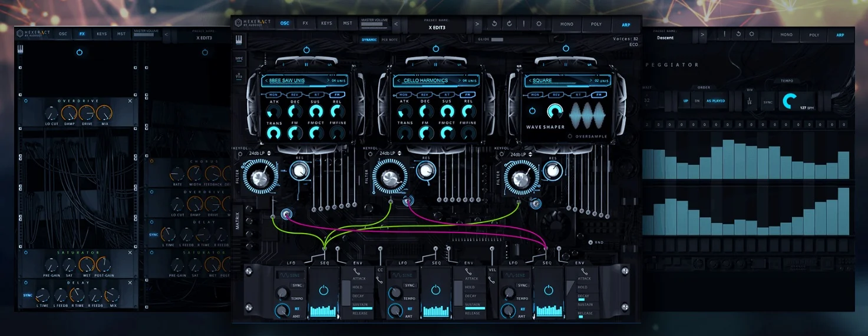This screenshot has width=868, height=336.
Task: Open the mixer sliders sidebar icon
Action: [x=239, y=75]
